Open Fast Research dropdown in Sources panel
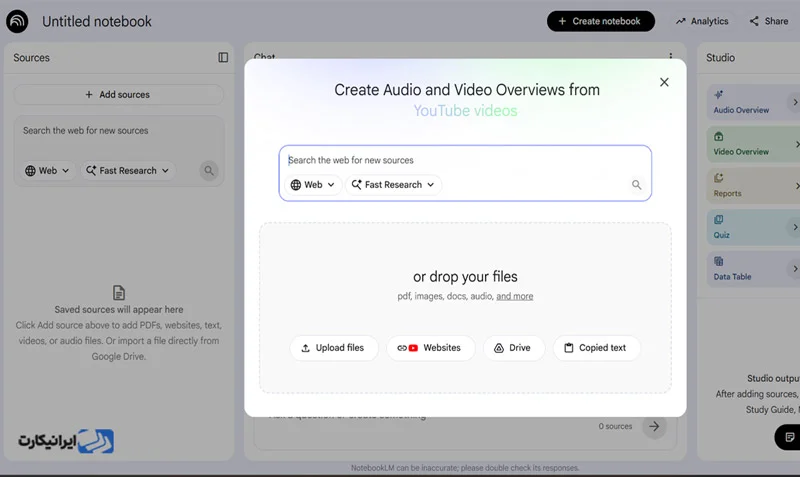The height and width of the screenshot is (477, 800). click(x=128, y=171)
